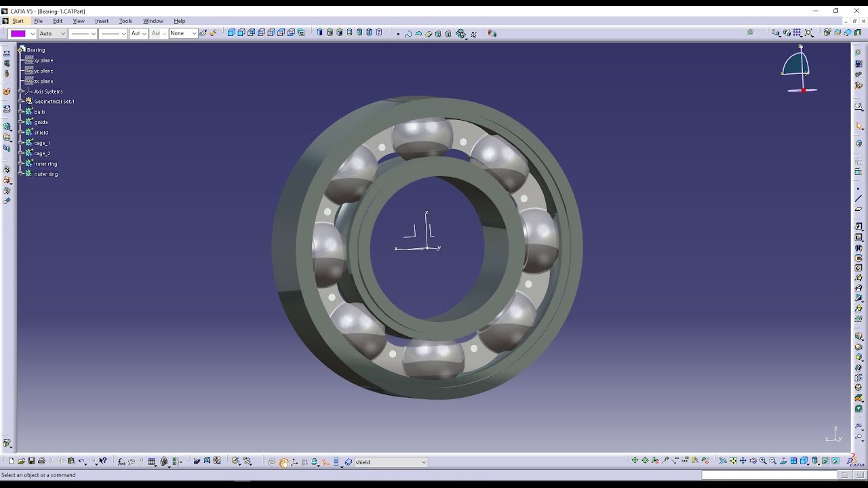The image size is (868, 488).
Task: Select xy plane in specification tree
Action: click(x=43, y=60)
